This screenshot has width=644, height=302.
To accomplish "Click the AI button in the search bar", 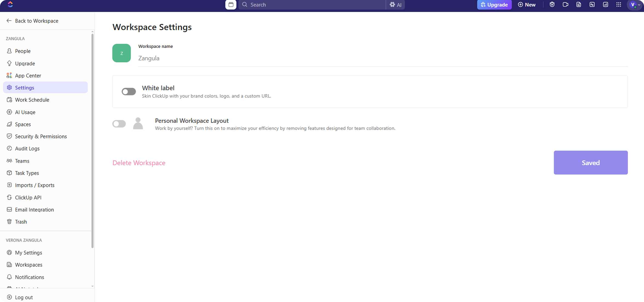I will pyautogui.click(x=395, y=5).
